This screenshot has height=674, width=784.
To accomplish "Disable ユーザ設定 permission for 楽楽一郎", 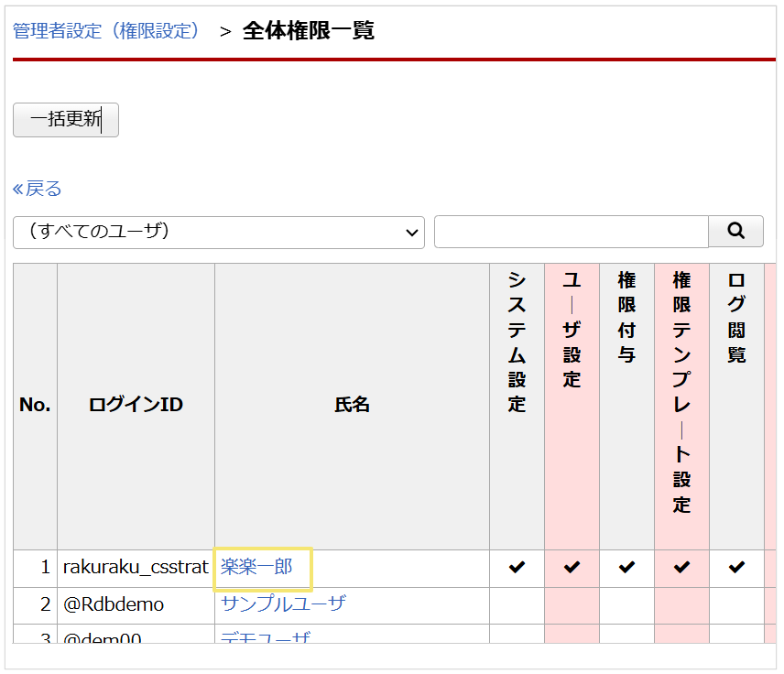I will [x=572, y=568].
